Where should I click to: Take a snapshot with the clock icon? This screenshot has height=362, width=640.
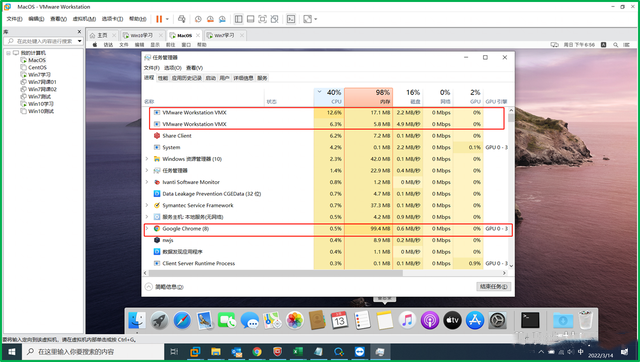click(198, 19)
